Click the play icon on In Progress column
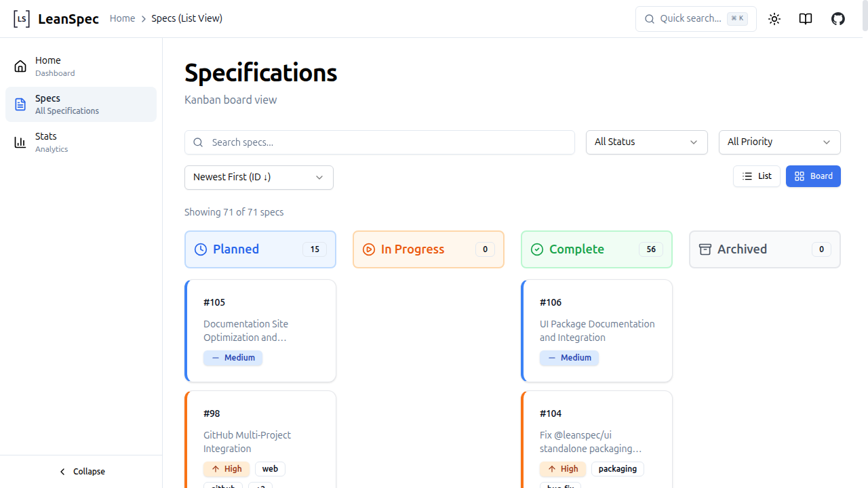This screenshot has width=868, height=488. tap(368, 249)
